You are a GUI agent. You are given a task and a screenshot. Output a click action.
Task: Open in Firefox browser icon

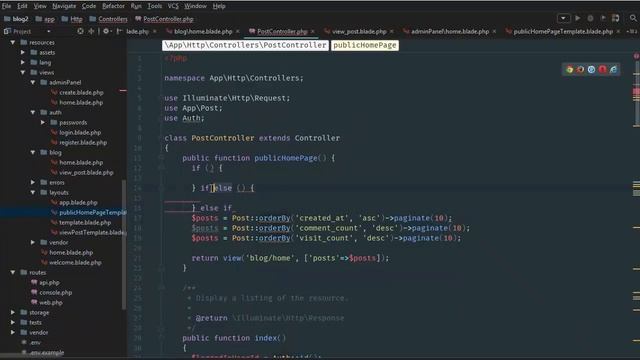pos(580,70)
